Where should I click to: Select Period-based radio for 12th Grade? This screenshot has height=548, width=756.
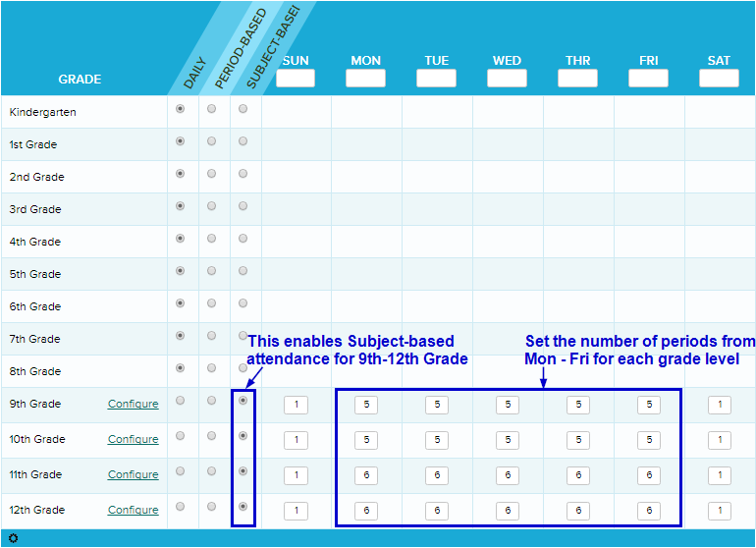pyautogui.click(x=212, y=506)
